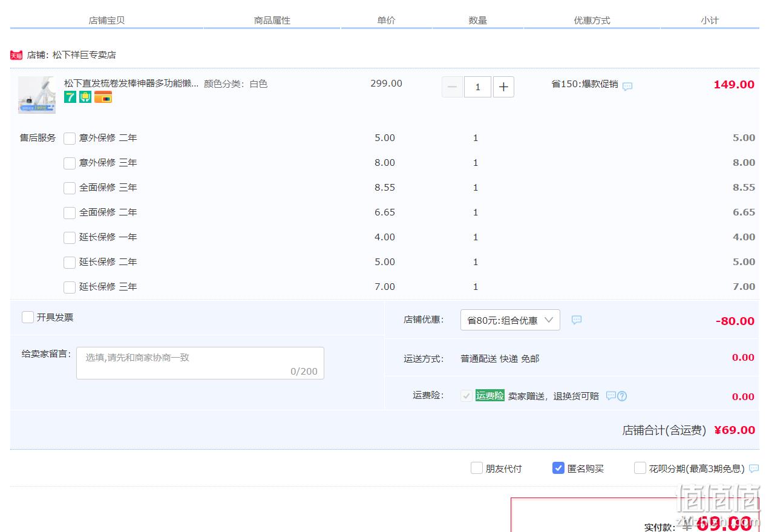Click the 省150:爆款促销 promotion text

584,84
